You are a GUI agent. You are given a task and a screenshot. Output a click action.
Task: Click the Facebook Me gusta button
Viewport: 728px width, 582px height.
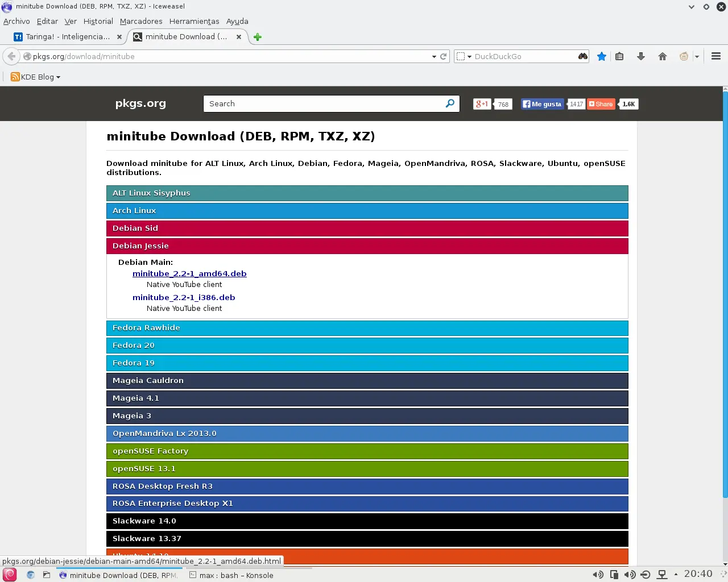pyautogui.click(x=543, y=104)
